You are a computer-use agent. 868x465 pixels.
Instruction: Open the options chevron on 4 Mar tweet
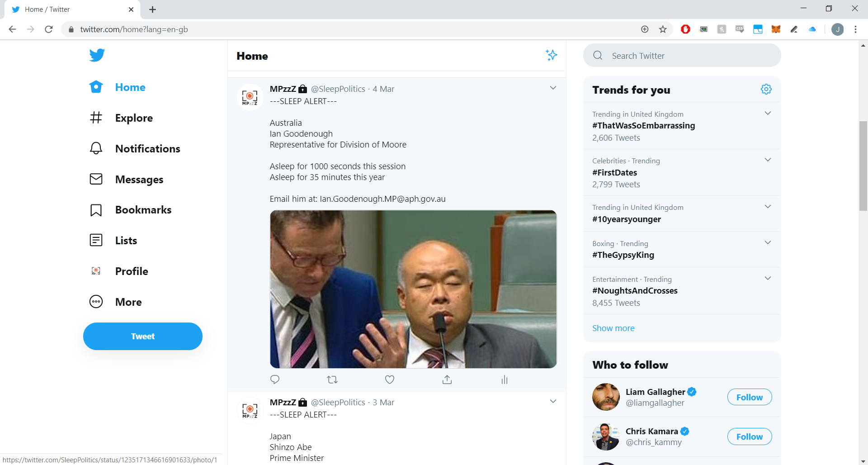[553, 88]
